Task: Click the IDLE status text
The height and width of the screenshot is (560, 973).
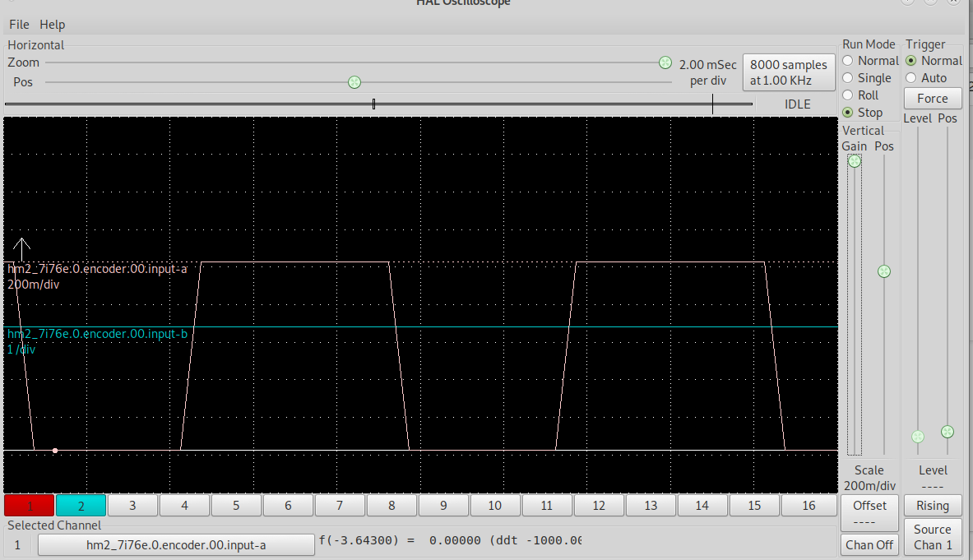Action: pos(797,104)
